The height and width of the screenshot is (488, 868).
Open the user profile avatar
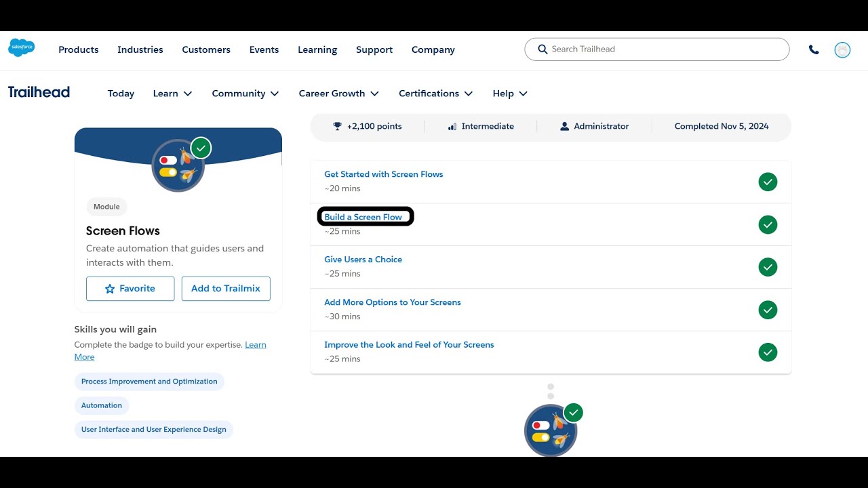tap(842, 49)
